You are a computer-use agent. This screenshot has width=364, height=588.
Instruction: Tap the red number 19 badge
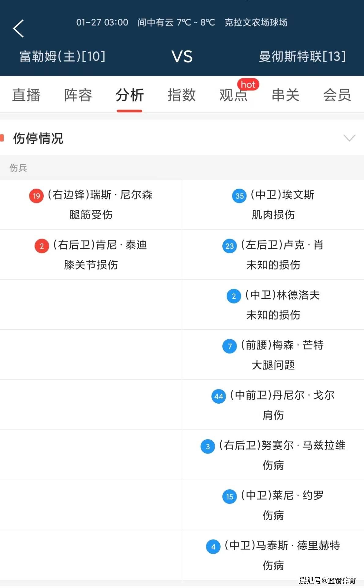pos(36,196)
